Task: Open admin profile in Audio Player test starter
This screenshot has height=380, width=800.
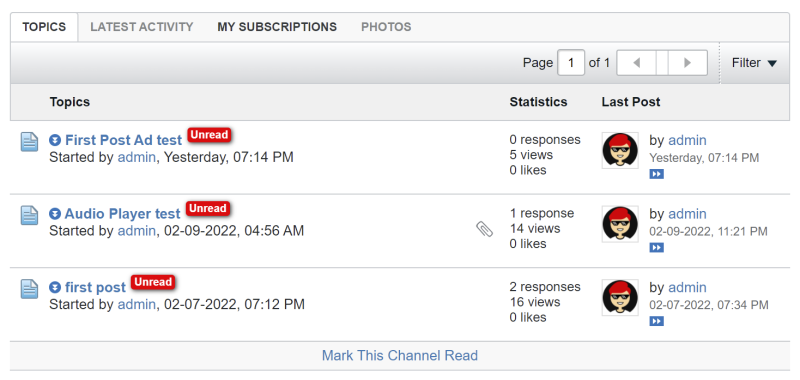Action: click(x=137, y=231)
